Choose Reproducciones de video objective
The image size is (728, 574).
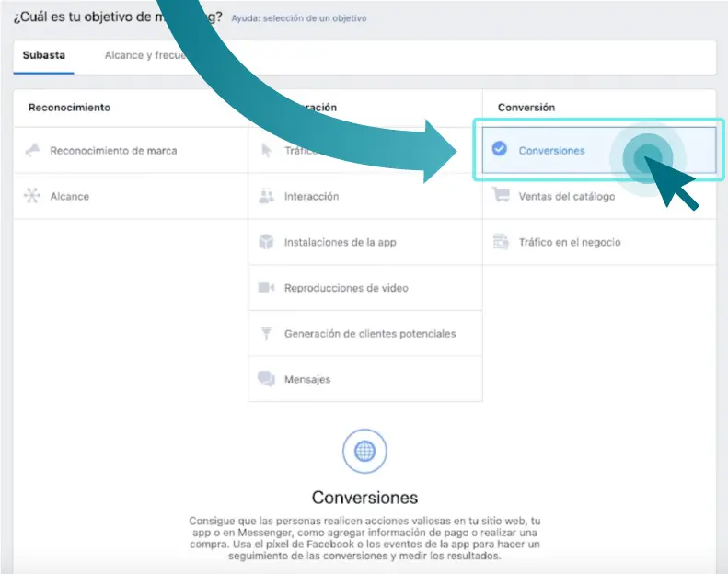[346, 288]
